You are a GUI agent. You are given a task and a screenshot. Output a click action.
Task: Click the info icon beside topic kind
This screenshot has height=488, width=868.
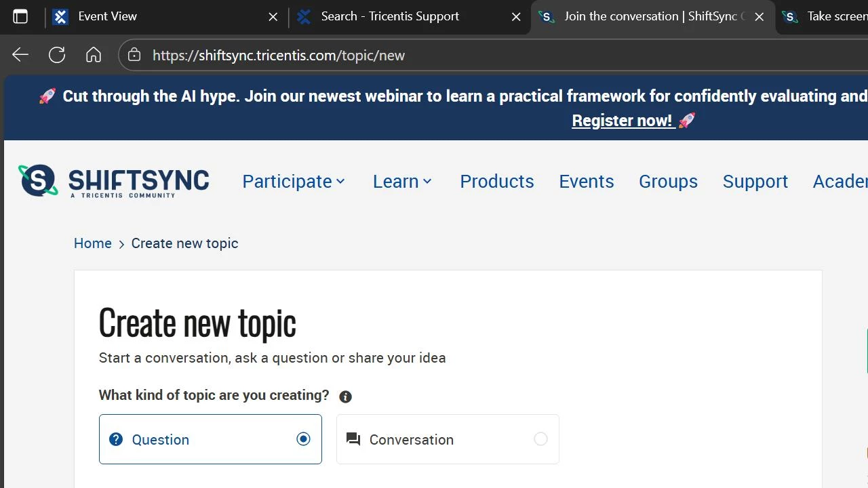(345, 396)
